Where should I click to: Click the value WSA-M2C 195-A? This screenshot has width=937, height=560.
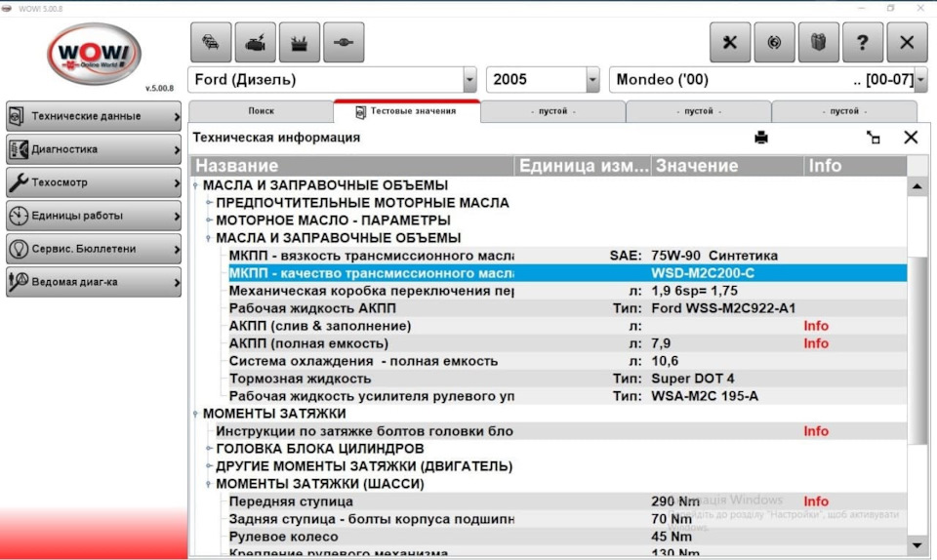pos(705,396)
